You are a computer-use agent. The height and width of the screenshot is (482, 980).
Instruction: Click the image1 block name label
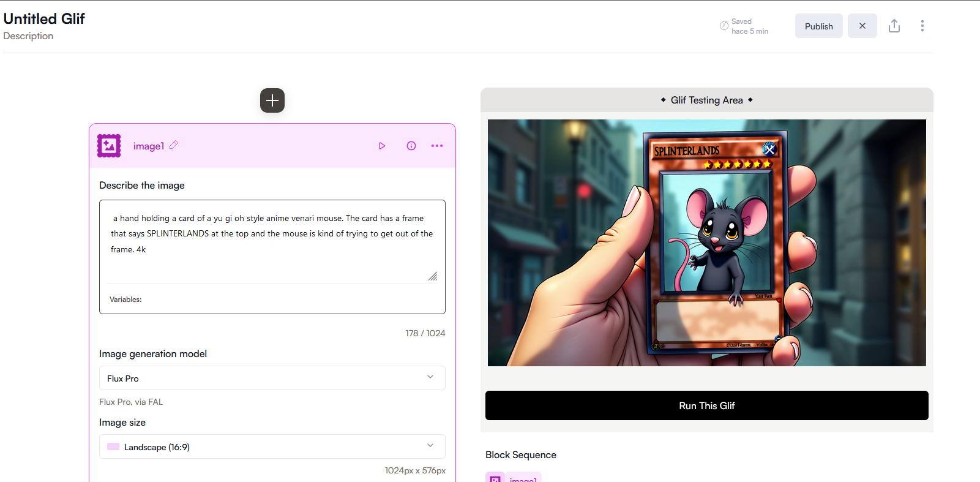pos(149,146)
